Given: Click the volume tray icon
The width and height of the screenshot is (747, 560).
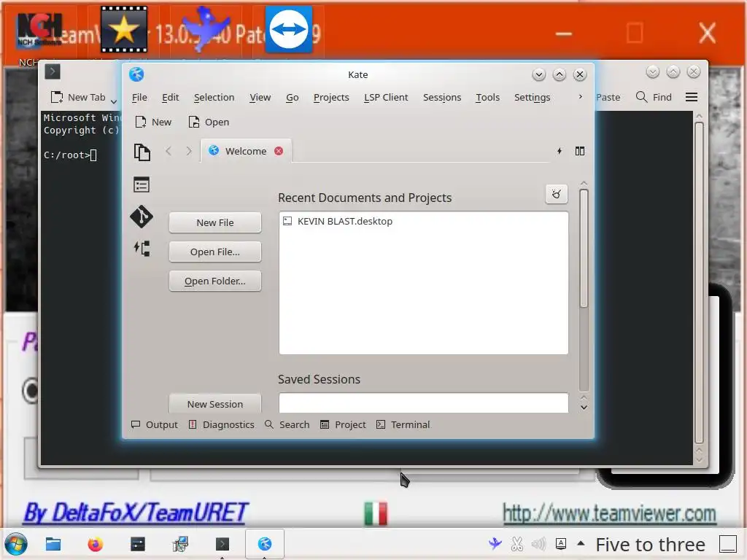Looking at the screenshot, I should (539, 544).
